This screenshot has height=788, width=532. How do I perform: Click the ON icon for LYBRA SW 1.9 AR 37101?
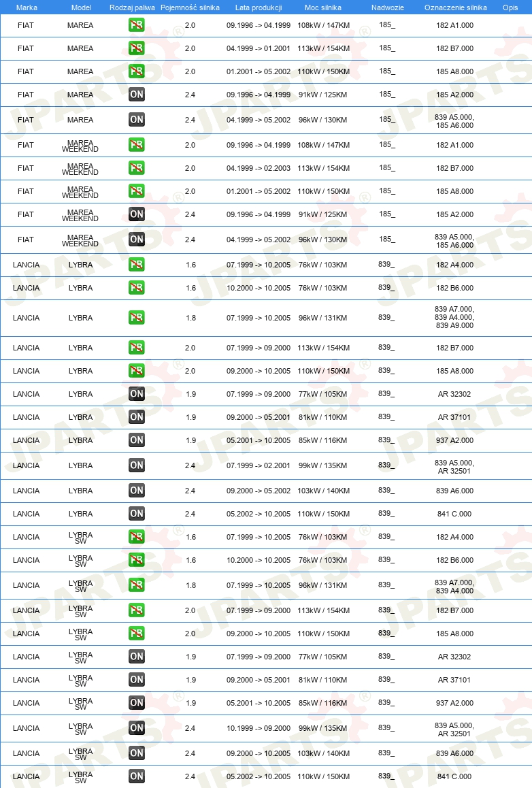coord(137,679)
